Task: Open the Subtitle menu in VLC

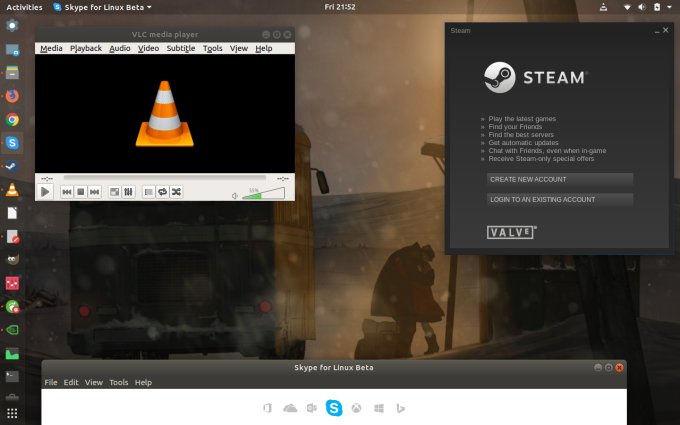Action: click(181, 48)
